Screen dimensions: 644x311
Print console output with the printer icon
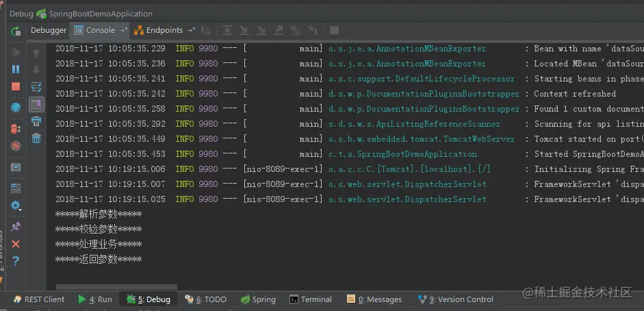(36, 121)
